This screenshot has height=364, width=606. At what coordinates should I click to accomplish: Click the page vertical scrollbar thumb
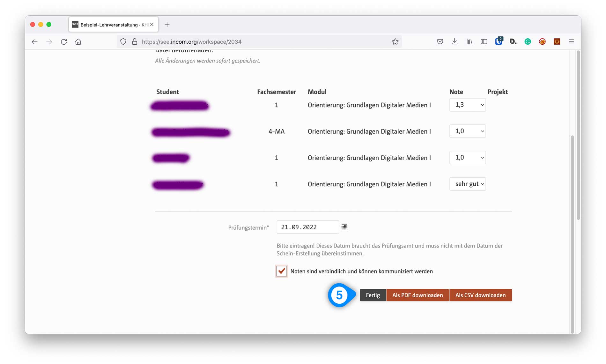tap(578, 136)
